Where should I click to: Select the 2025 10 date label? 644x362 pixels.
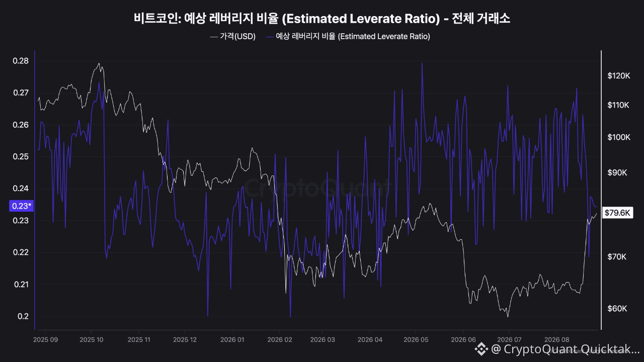tap(92, 340)
